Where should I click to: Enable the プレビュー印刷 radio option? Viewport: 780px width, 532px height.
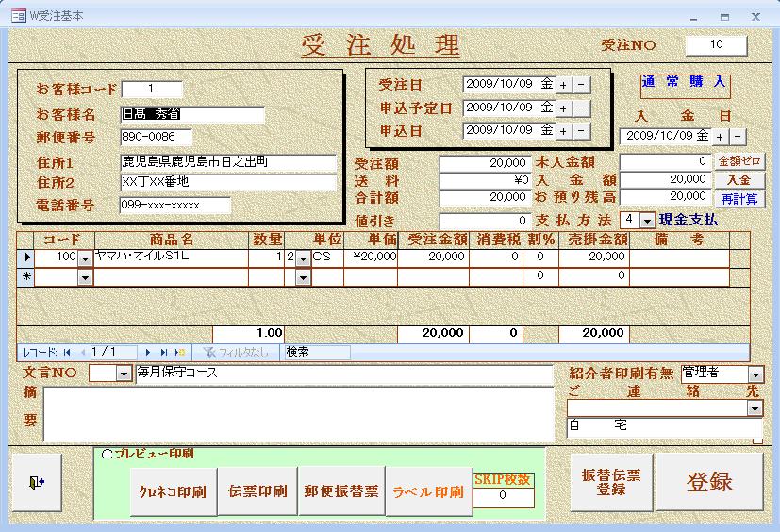click(107, 455)
